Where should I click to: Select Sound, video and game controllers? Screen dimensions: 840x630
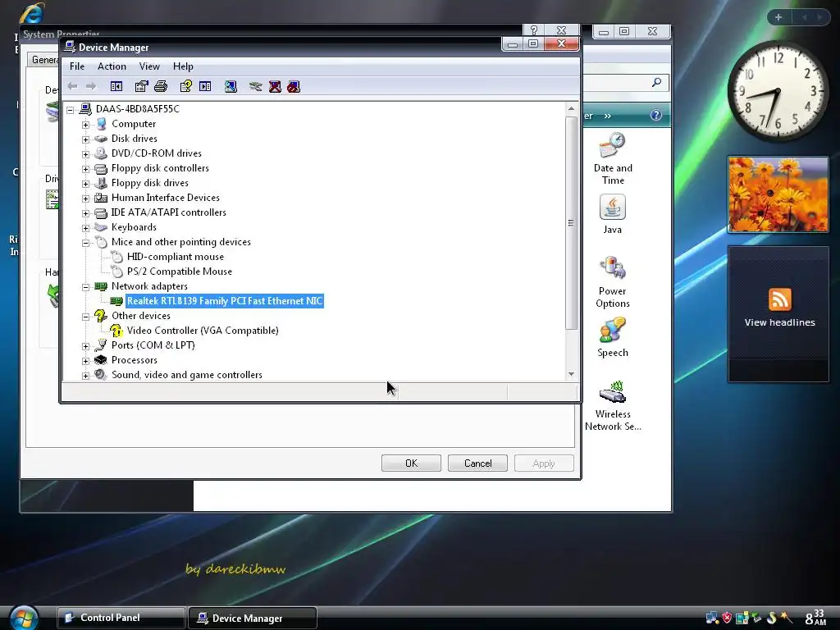[187, 375]
